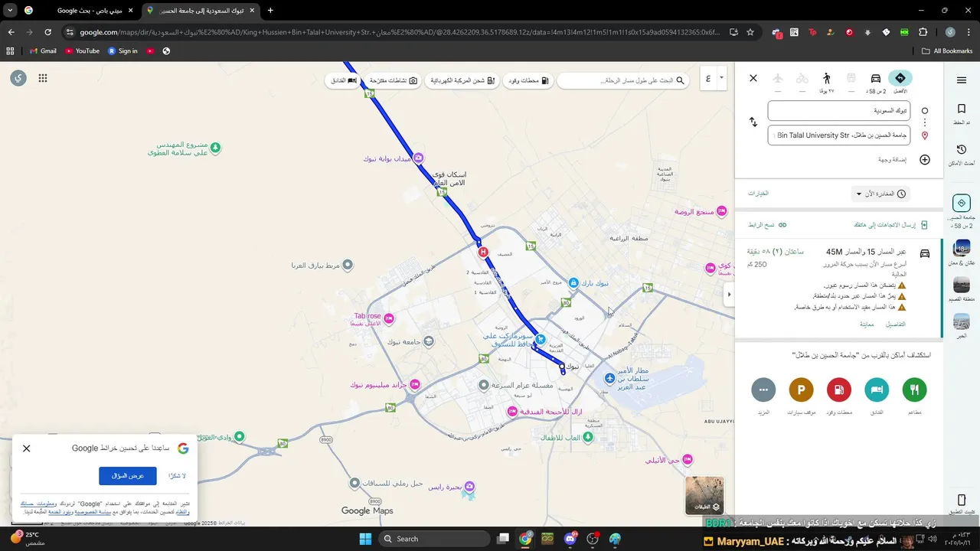
Task: Explore nearby Parking lots orange icon
Action: pyautogui.click(x=801, y=390)
